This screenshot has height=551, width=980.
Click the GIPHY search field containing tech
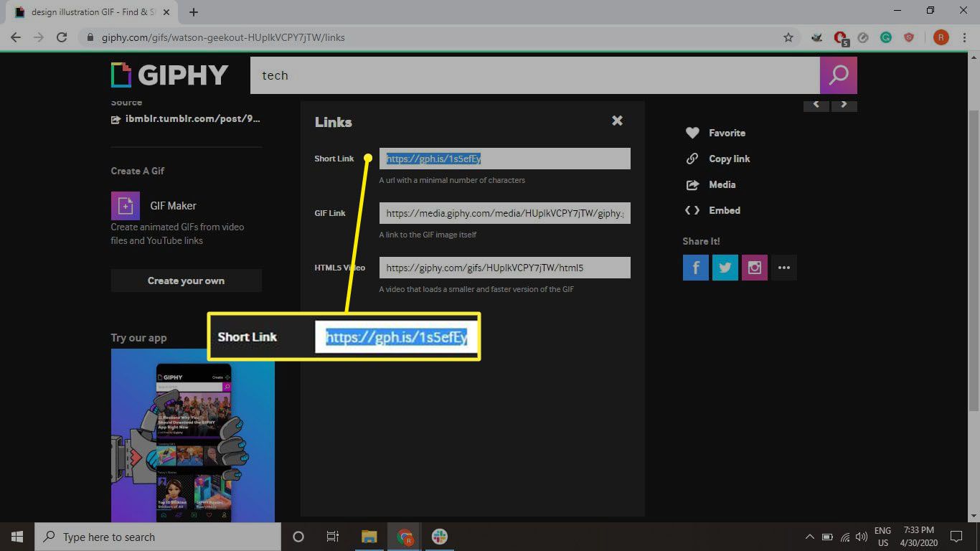534,75
